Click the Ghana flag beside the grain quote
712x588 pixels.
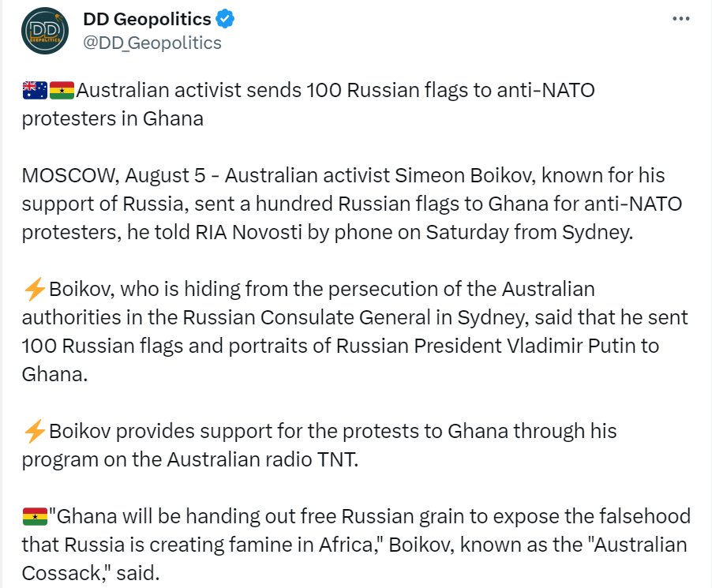pyautogui.click(x=35, y=517)
